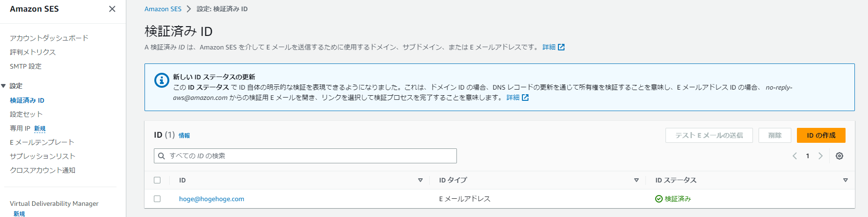Screen dimensions: 868x217
Task: Open 設定セット in the sidebar
Action: [x=26, y=114]
